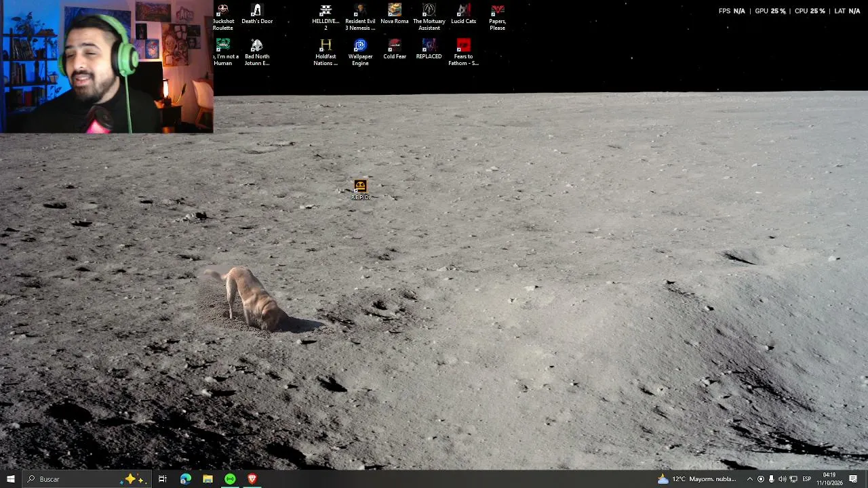Switch the ESP input language

807,479
